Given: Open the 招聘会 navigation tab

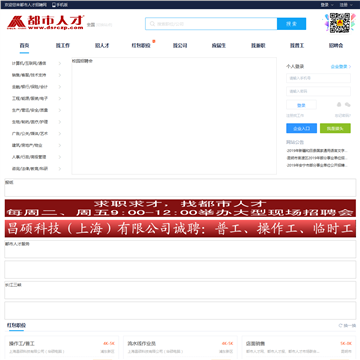Looking at the screenshot, I should (x=336, y=46).
